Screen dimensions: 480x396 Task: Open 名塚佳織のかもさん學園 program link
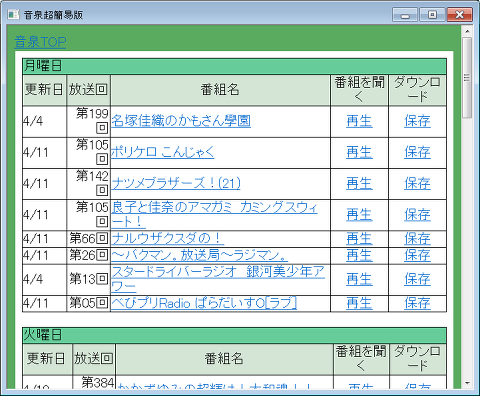tap(181, 121)
